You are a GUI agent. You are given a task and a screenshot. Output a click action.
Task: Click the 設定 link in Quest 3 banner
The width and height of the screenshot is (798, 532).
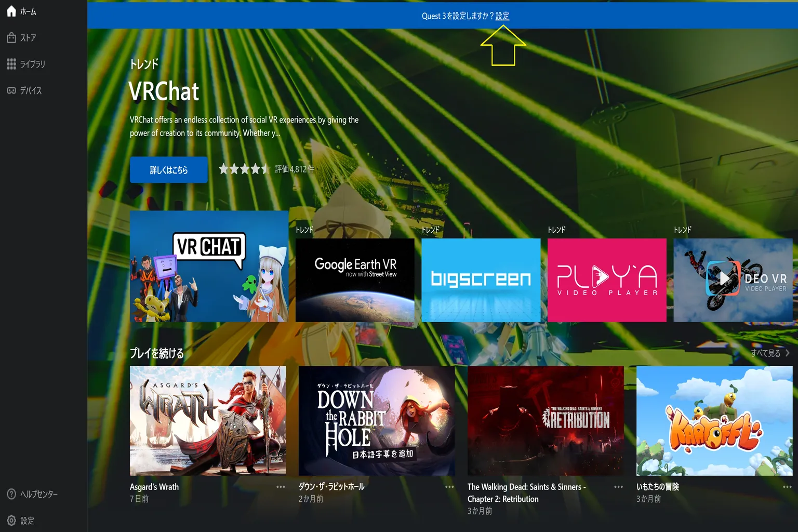[502, 16]
